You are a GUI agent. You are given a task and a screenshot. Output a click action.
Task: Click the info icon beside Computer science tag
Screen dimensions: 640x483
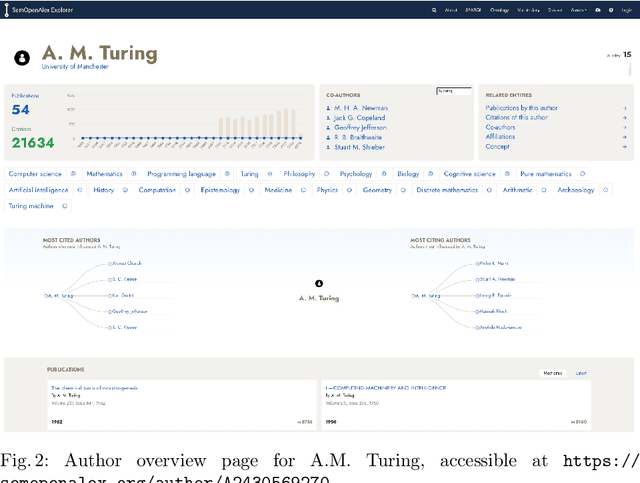[71, 174]
